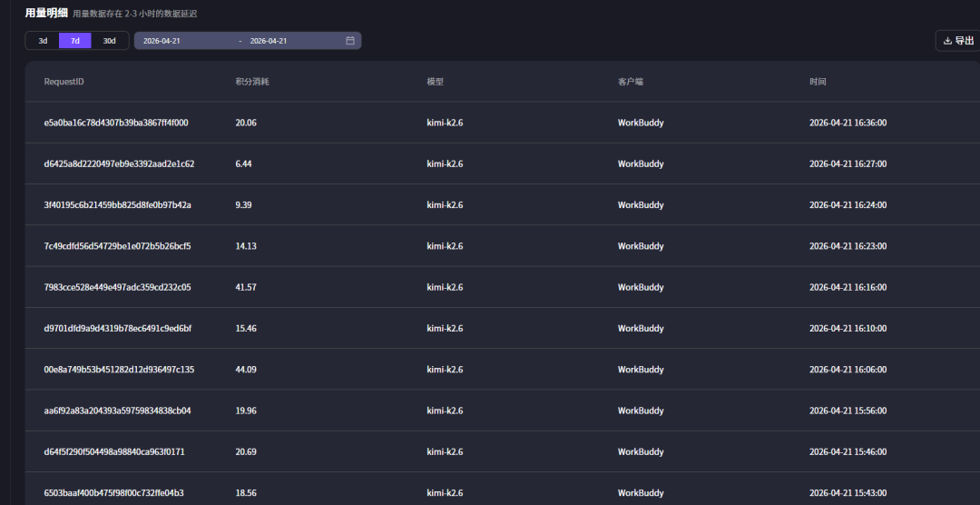Click the timestamp 2026-04-21 15:43:00
The width and height of the screenshot is (980, 505).
point(848,493)
